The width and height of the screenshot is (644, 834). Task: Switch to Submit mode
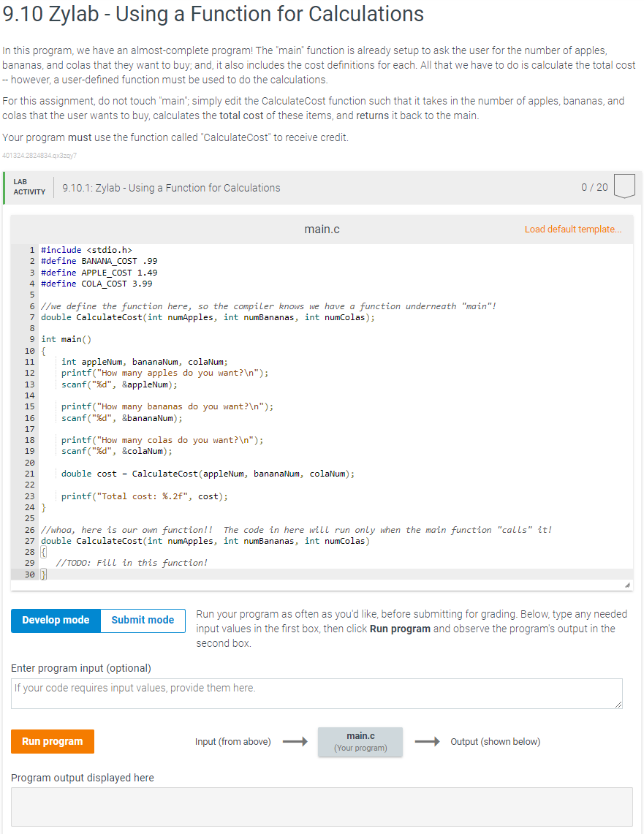pyautogui.click(x=143, y=620)
